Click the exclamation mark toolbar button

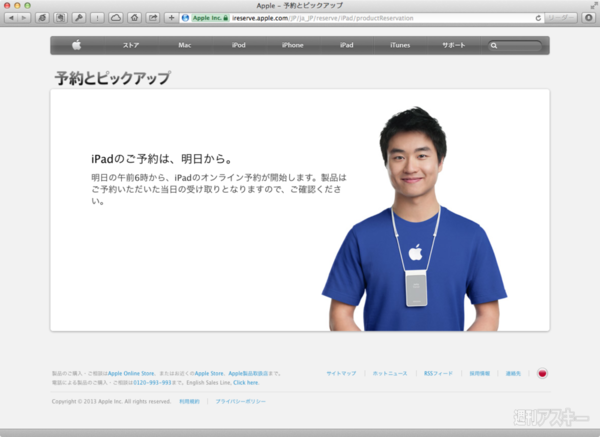tap(97, 18)
